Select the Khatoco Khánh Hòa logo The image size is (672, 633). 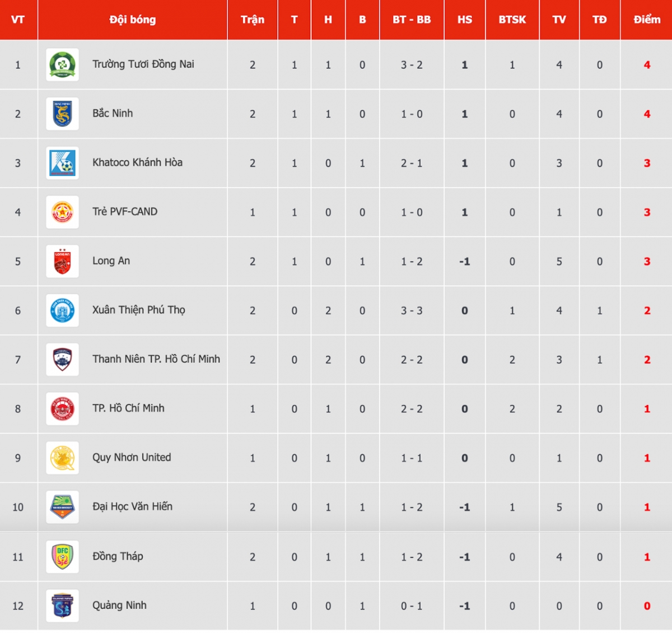pos(62,163)
